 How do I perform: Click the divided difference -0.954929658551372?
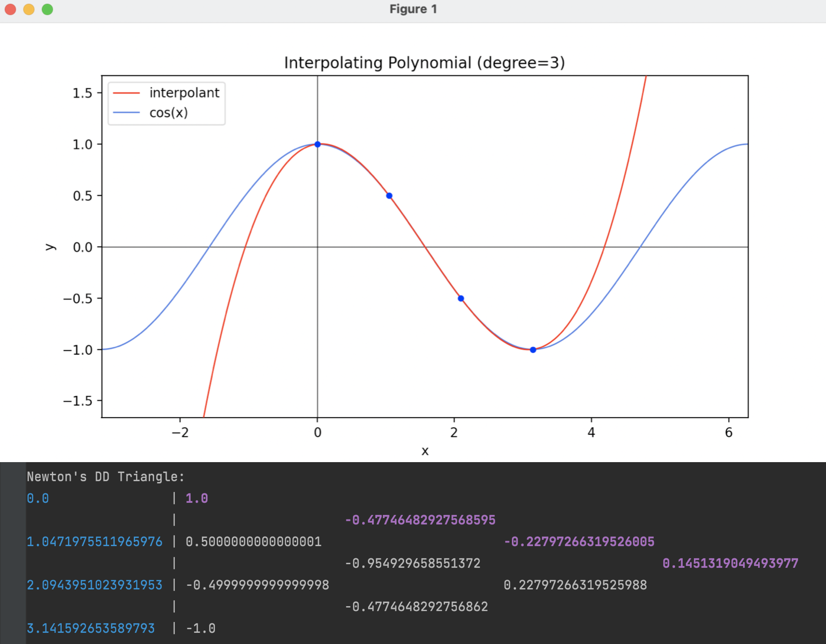[413, 563]
